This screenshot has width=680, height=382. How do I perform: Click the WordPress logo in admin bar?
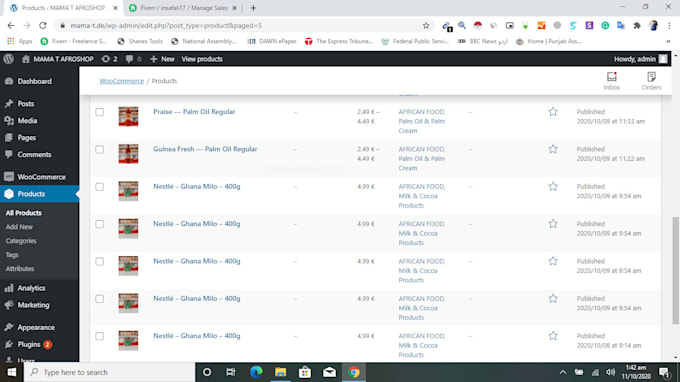[x=9, y=59]
